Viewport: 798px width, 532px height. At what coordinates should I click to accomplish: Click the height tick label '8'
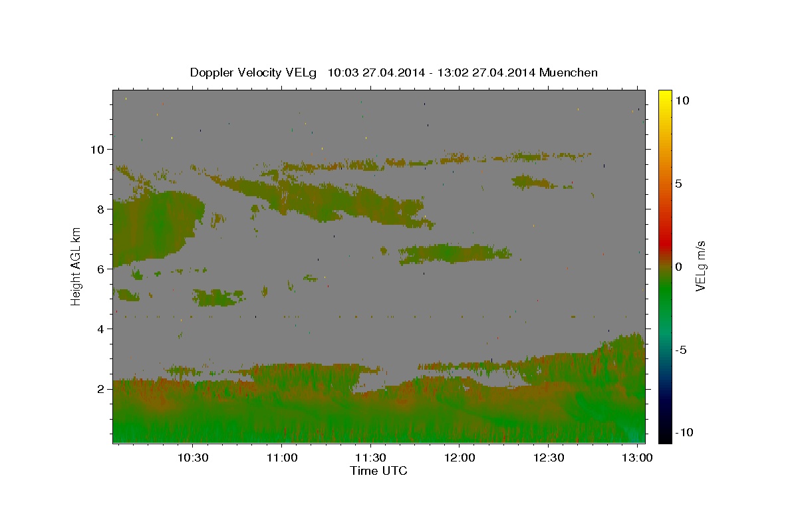pos(102,209)
